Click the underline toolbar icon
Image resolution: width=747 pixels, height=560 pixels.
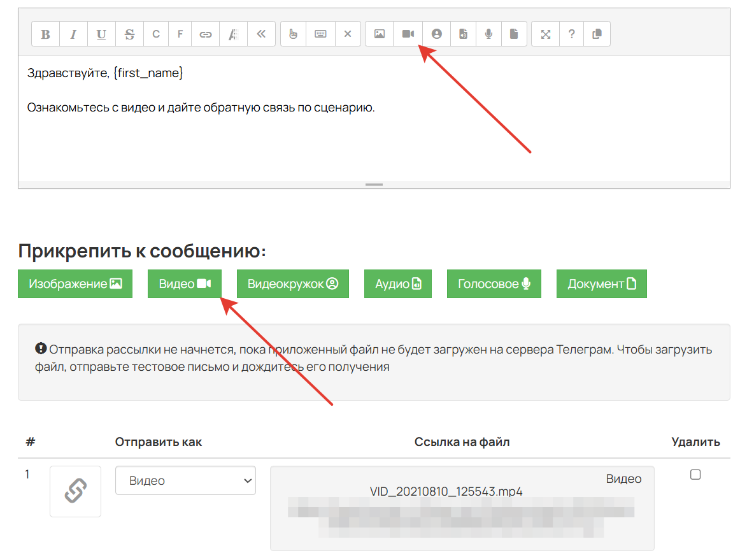[101, 34]
